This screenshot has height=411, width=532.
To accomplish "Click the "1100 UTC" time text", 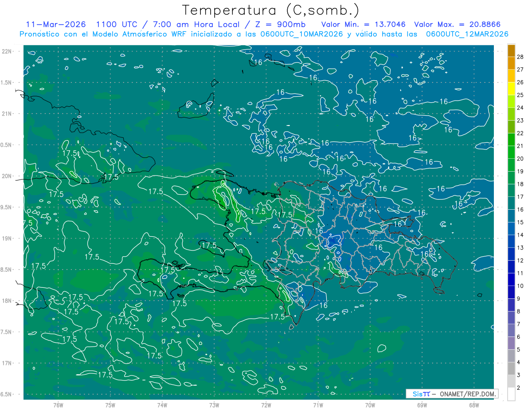I will (x=117, y=24).
